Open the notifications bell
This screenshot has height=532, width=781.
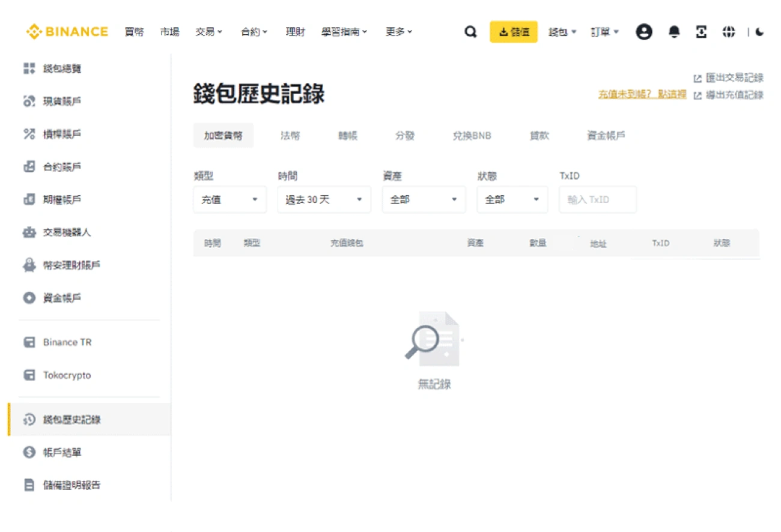(673, 32)
